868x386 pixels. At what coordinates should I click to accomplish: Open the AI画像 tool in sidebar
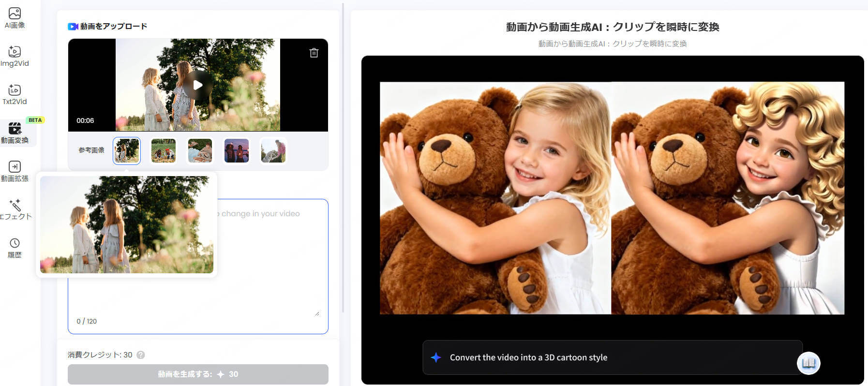pos(15,18)
